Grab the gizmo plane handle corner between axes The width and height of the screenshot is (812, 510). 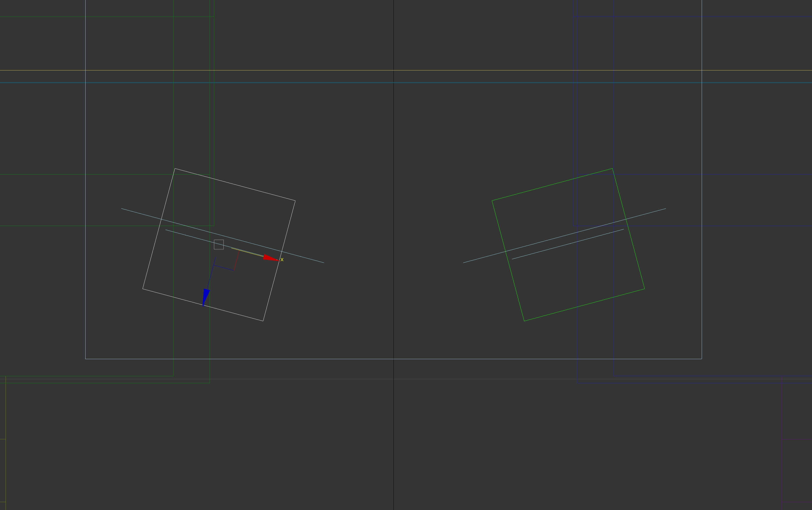[233, 270]
